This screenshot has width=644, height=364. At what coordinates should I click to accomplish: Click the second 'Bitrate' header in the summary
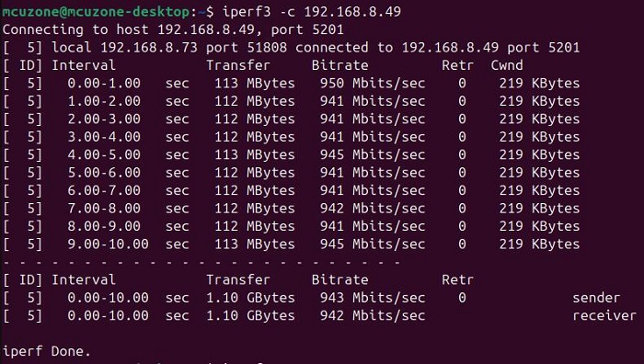click(340, 279)
